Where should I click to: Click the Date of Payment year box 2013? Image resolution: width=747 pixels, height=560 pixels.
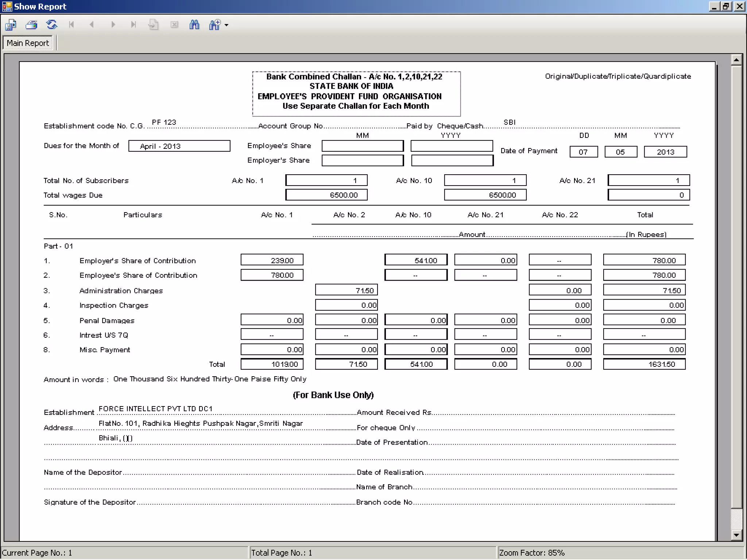pos(665,152)
